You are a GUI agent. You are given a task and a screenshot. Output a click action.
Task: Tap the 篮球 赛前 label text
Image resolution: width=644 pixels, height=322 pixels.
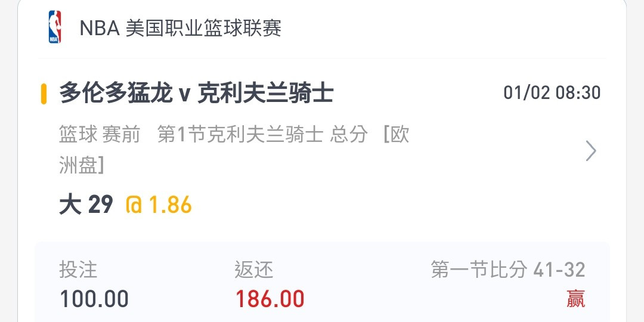[100, 135]
